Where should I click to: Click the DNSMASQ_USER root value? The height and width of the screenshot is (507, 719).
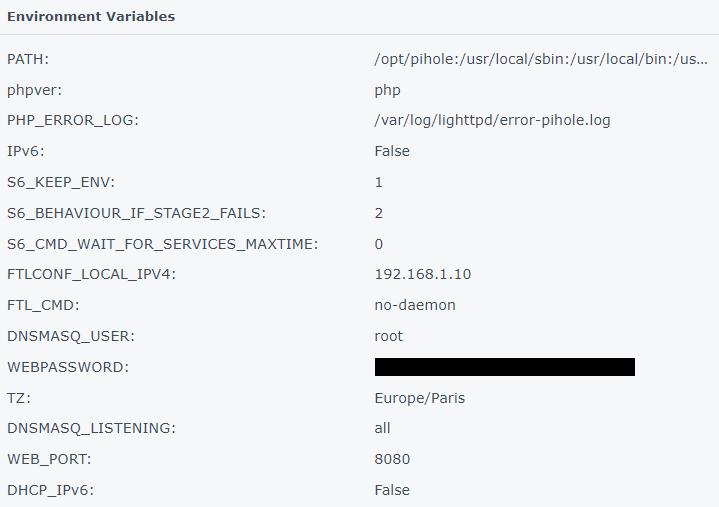pos(388,336)
